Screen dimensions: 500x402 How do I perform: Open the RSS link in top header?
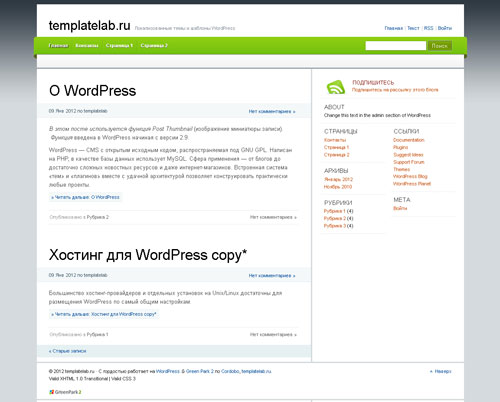point(429,28)
